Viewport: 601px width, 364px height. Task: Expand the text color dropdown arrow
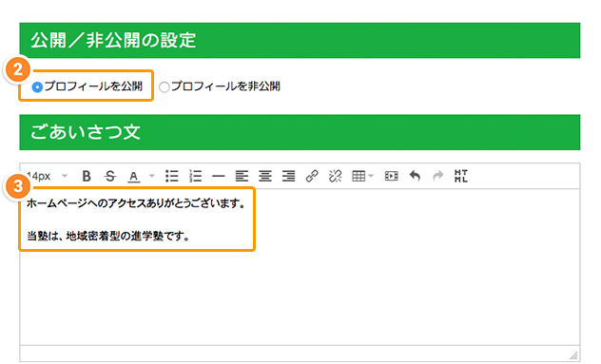click(152, 176)
